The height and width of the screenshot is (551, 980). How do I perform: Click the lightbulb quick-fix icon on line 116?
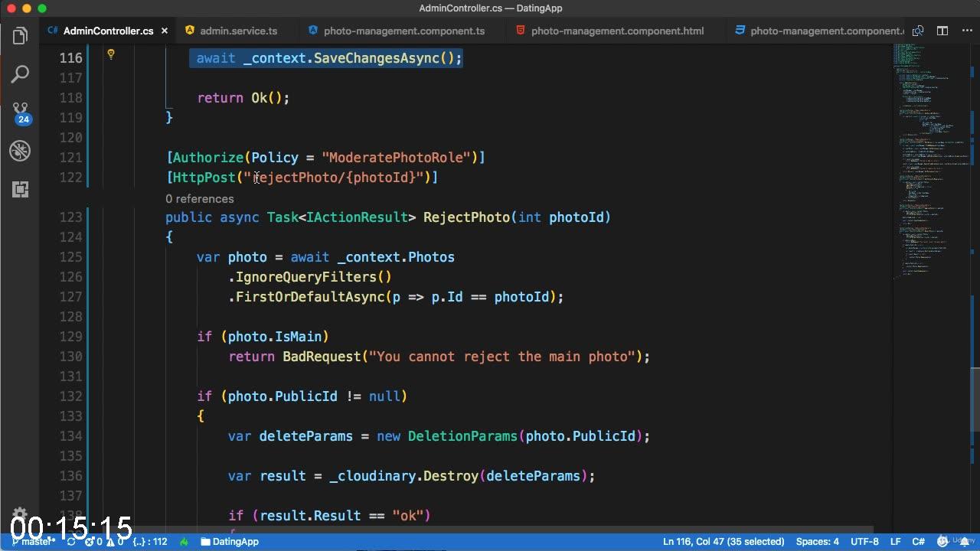(x=110, y=54)
